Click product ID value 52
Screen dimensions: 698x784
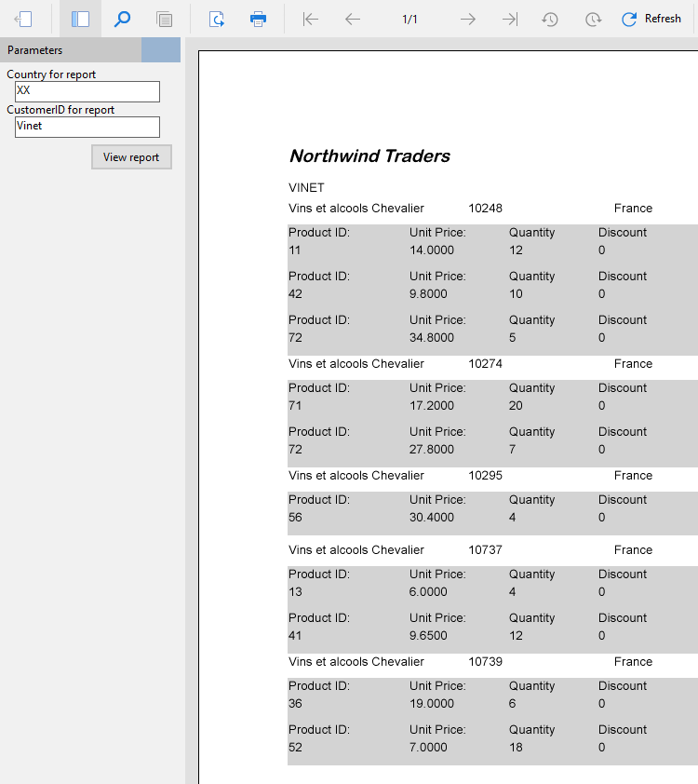click(295, 748)
